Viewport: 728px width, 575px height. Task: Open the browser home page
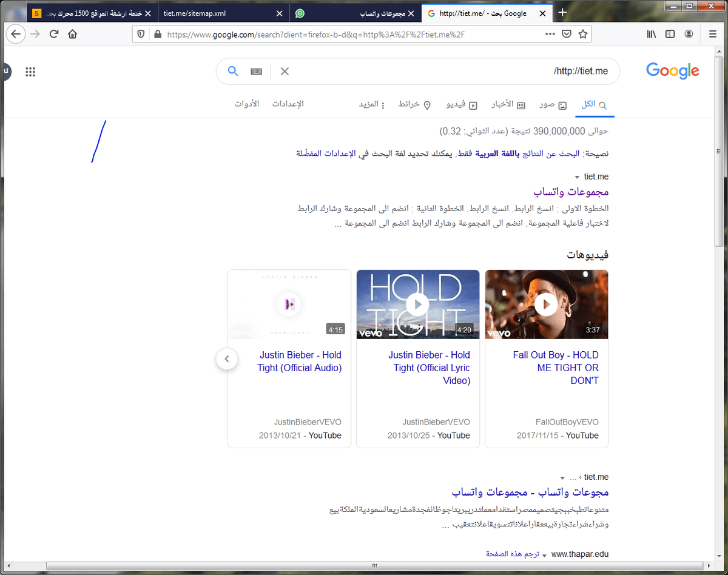tap(73, 35)
